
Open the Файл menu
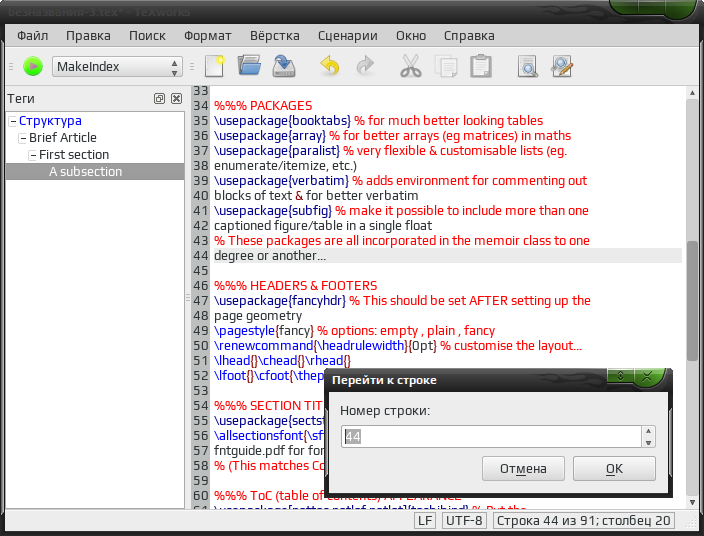[x=32, y=35]
